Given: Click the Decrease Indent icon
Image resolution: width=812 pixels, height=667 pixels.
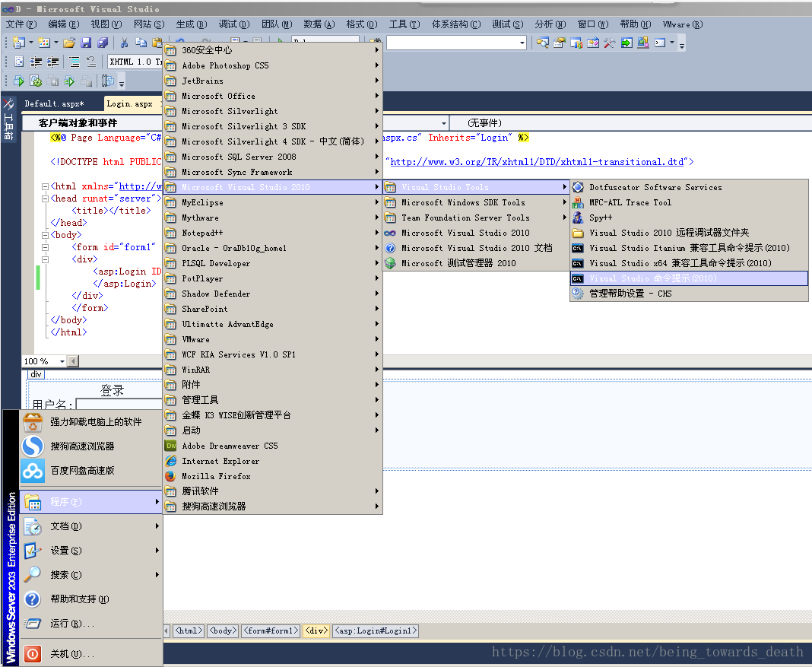Looking at the screenshot, I should (36, 62).
